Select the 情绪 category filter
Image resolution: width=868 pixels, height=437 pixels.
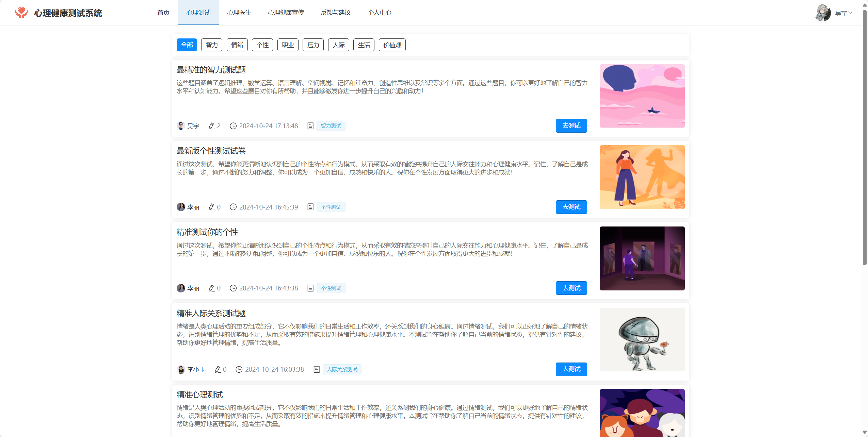pos(237,45)
